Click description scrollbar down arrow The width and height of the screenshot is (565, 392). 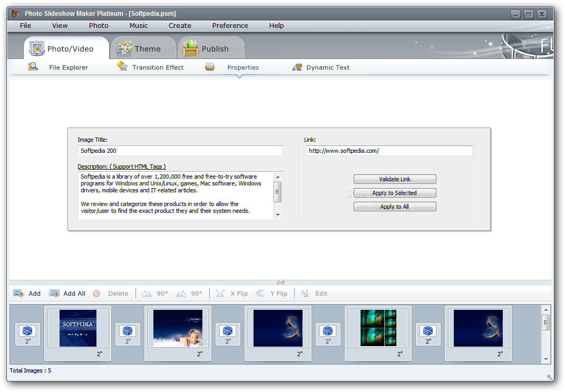pos(277,215)
